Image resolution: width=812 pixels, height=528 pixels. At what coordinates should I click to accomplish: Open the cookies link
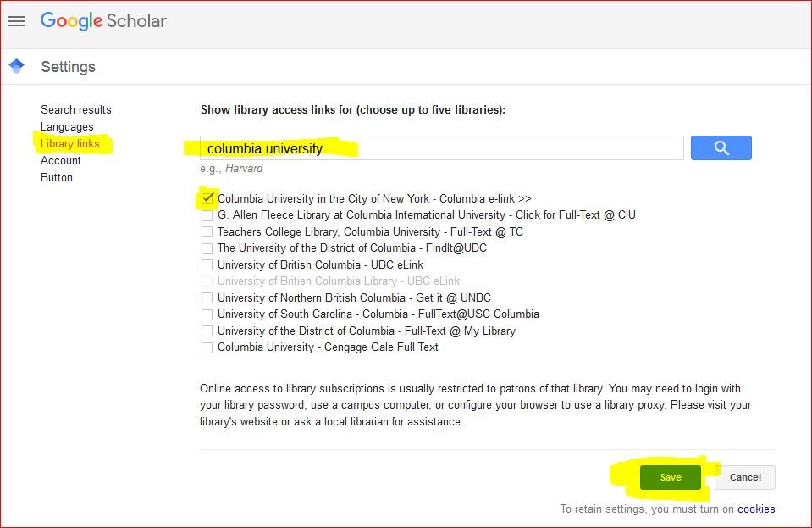(756, 509)
